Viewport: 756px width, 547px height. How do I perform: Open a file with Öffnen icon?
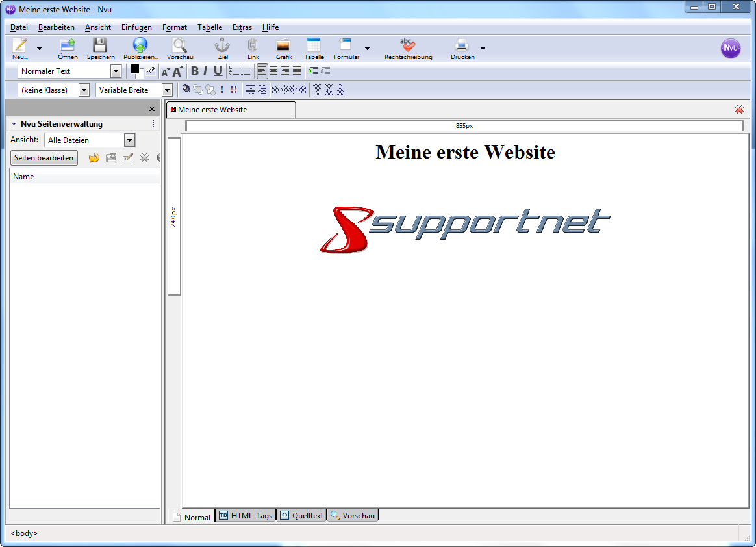pos(68,48)
